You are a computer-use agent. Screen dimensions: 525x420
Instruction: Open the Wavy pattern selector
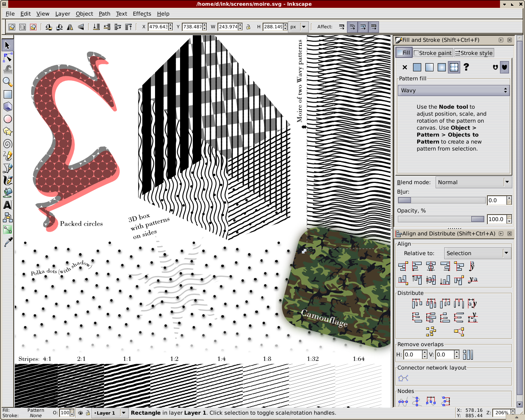coord(453,90)
